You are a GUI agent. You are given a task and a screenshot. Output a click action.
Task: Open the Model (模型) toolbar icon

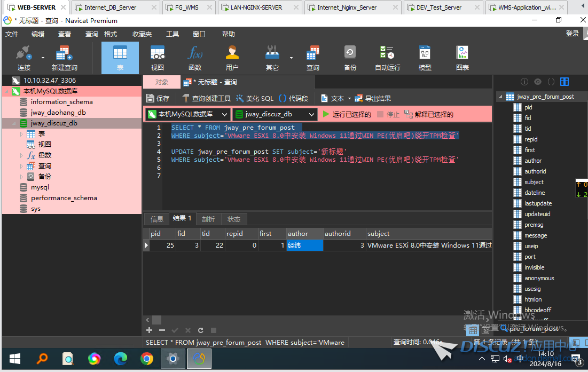425,58
